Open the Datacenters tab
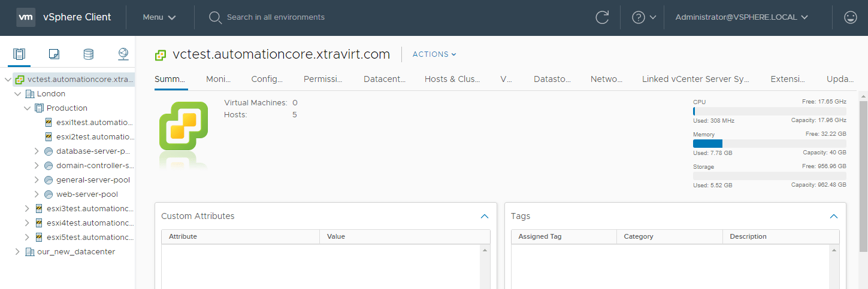868x289 pixels. (x=385, y=79)
